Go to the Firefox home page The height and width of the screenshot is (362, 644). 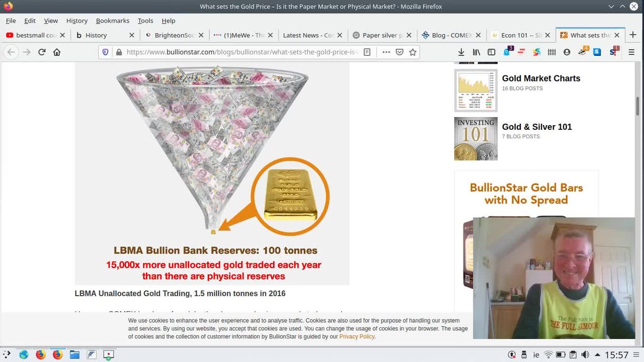click(57, 52)
